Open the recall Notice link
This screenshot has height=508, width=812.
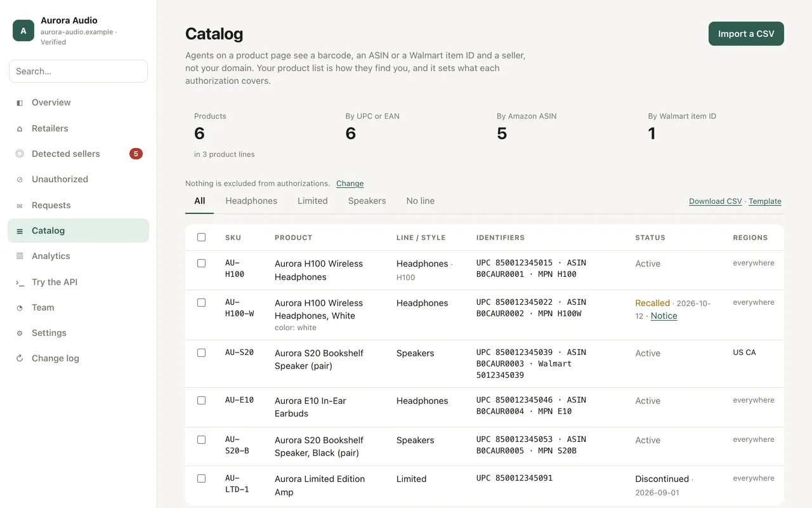click(664, 316)
